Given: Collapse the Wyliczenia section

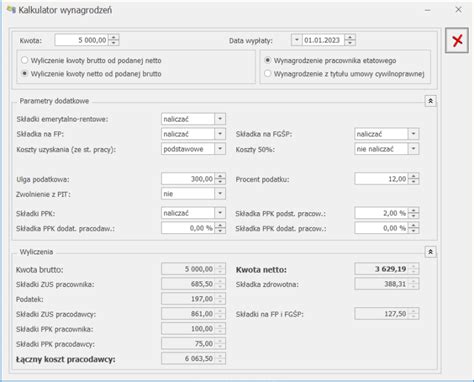Looking at the screenshot, I should coord(430,252).
